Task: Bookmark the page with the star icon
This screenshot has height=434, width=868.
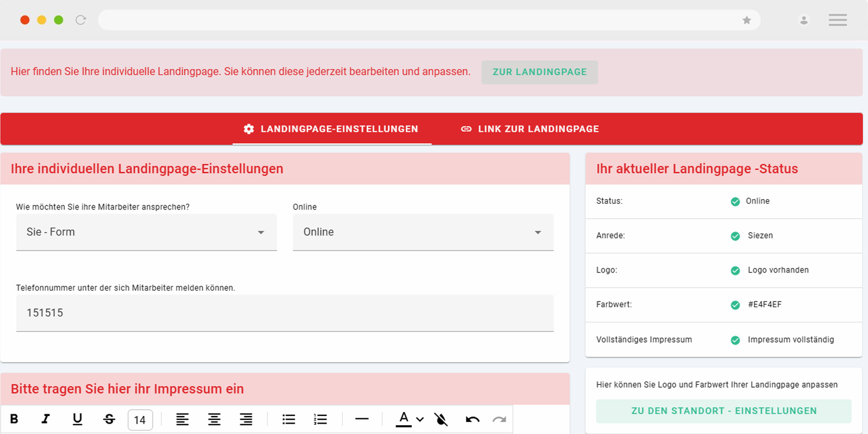Action: [747, 20]
